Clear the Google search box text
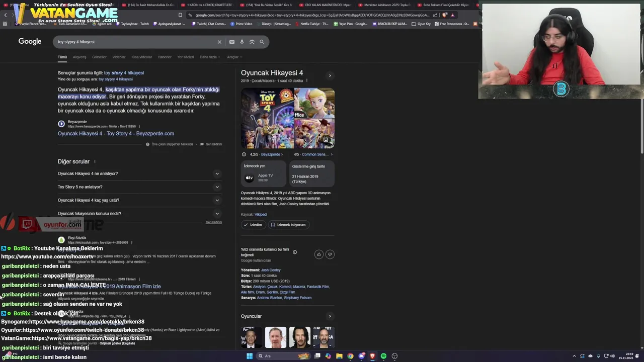Screen dimensions: 644x362 pos(219,42)
